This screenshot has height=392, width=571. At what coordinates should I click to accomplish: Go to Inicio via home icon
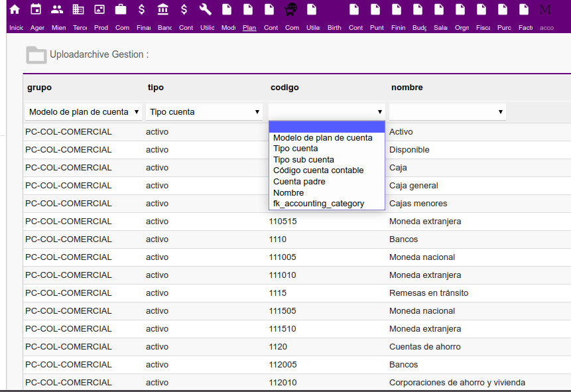point(15,10)
